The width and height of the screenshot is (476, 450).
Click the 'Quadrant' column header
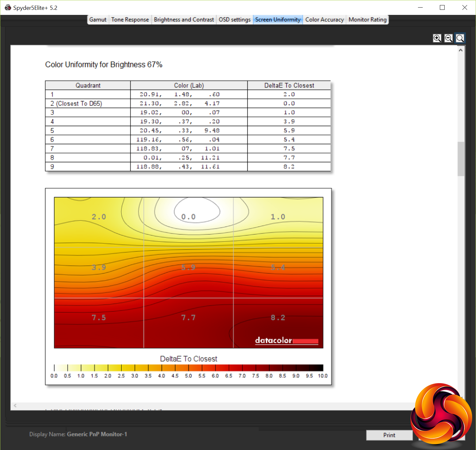pyautogui.click(x=88, y=86)
